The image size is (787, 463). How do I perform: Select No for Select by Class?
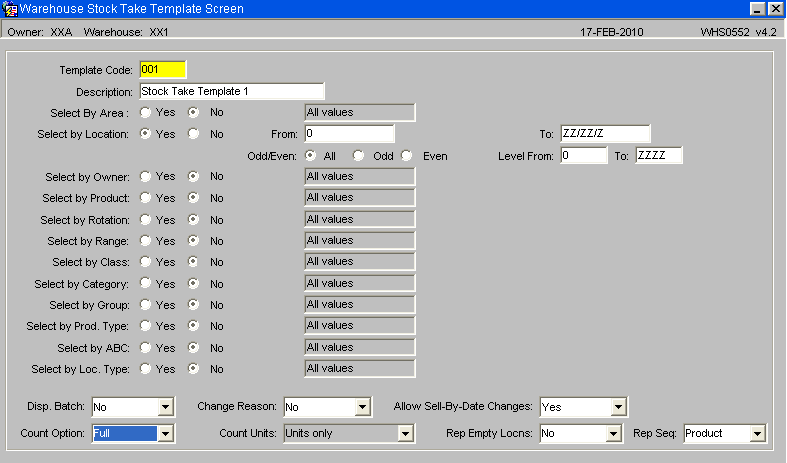pos(193,262)
